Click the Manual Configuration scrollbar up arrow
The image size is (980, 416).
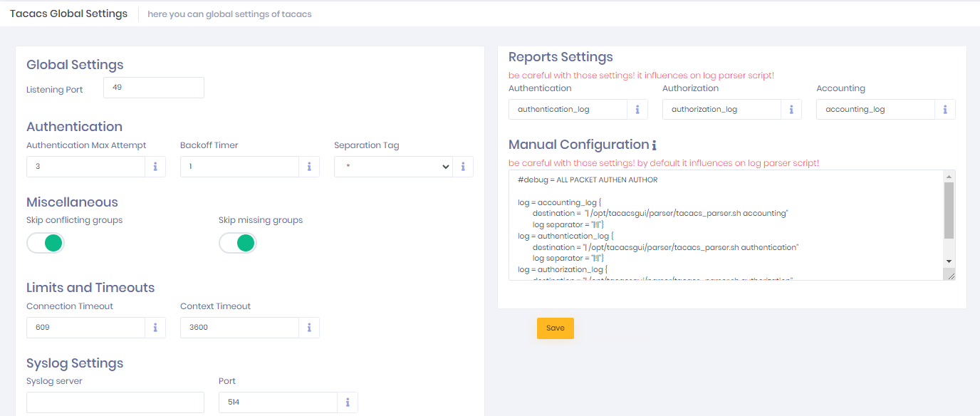[949, 176]
